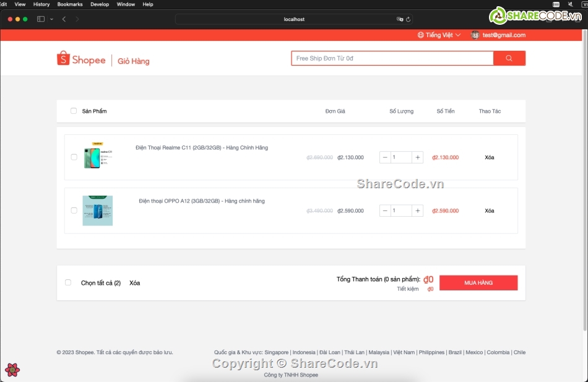
Task: Click the Philippines region link
Action: [431, 352]
